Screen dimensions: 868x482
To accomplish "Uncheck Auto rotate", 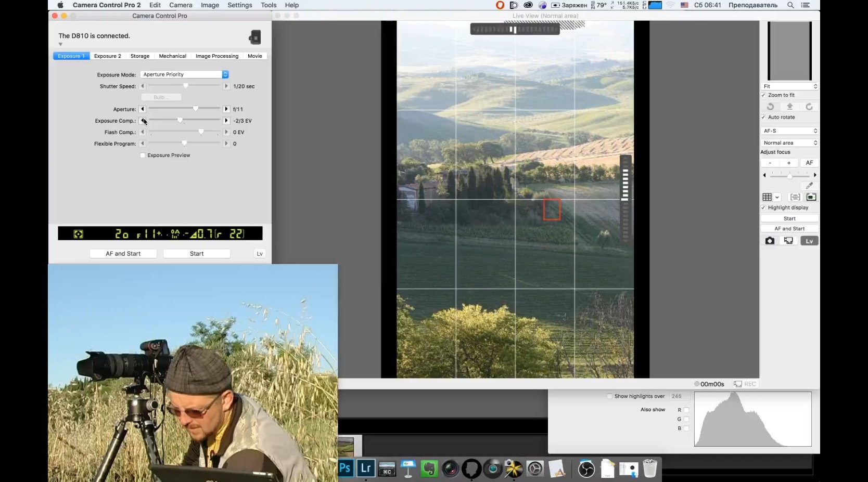I will click(763, 117).
